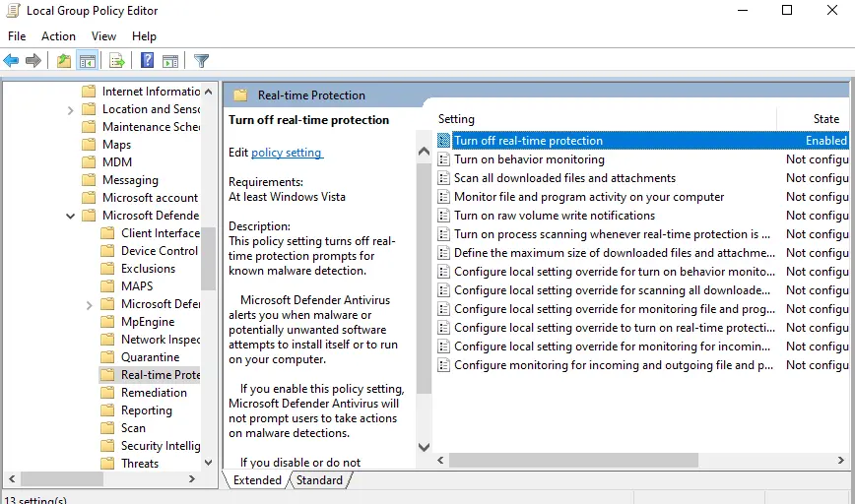Toggle the Show/Hide Console Tree icon

88,61
